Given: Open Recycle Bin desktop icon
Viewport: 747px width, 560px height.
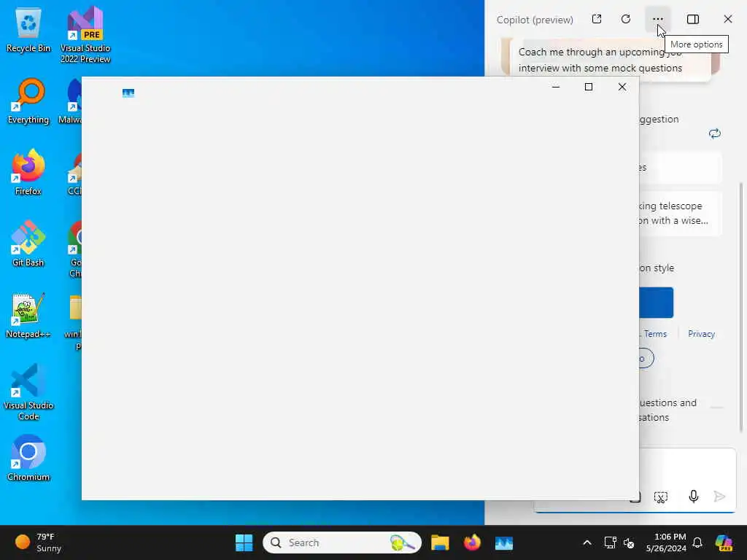Looking at the screenshot, I should click(28, 31).
